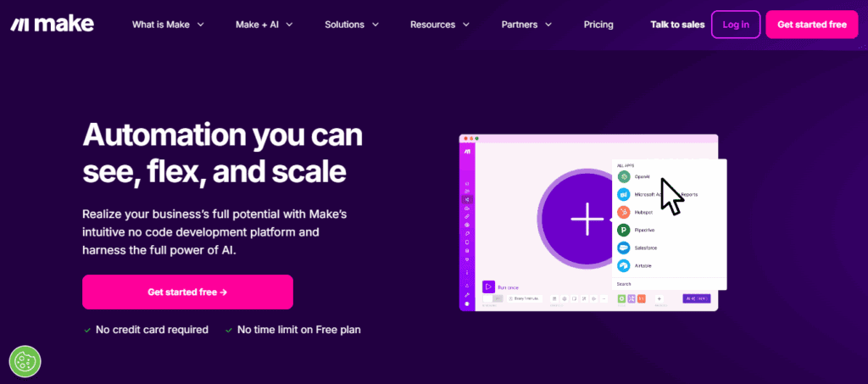Click the favorites plus icon

(x=659, y=298)
